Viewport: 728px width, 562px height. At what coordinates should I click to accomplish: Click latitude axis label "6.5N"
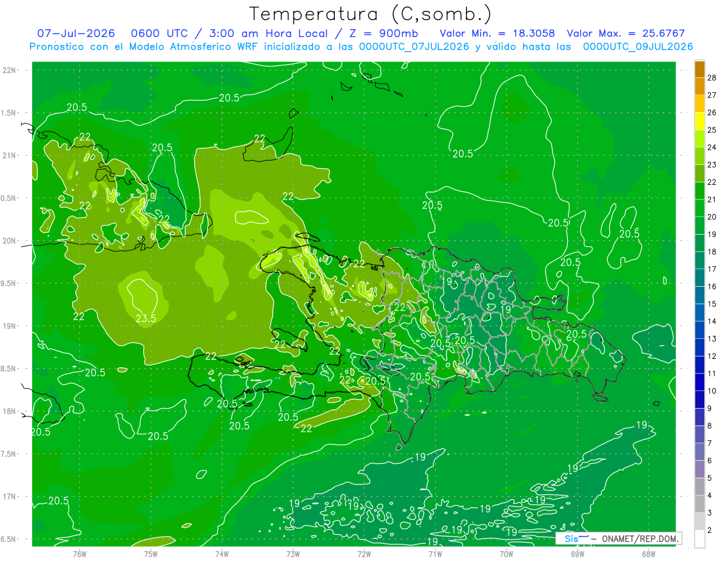(x=9, y=539)
